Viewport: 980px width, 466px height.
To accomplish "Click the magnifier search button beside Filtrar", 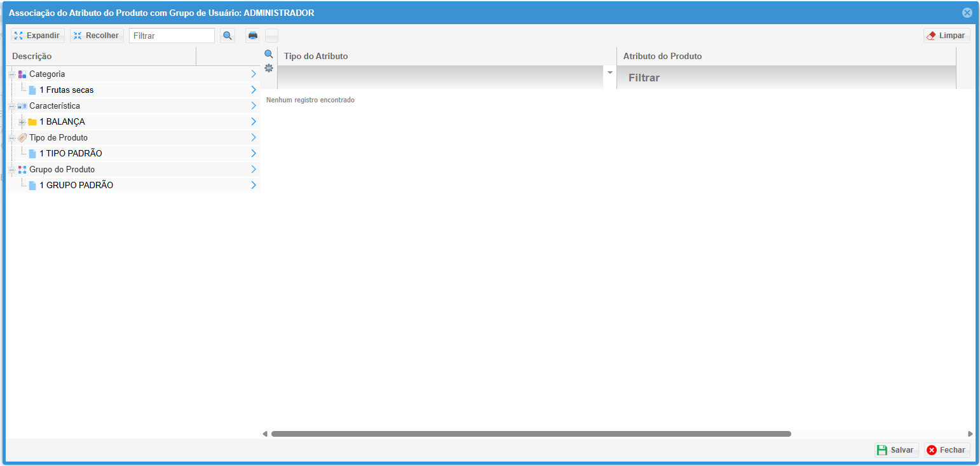I will (x=228, y=36).
